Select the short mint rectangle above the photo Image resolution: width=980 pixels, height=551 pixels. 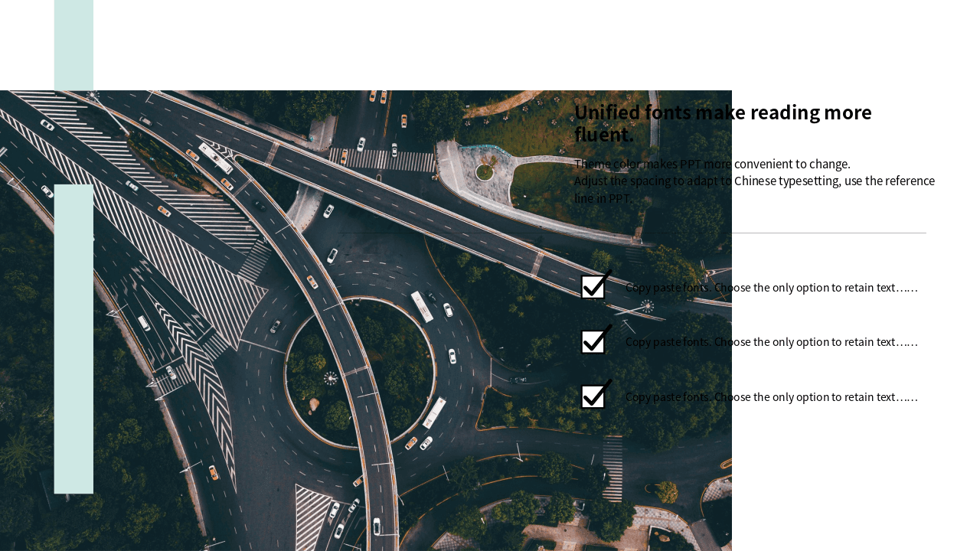click(73, 44)
